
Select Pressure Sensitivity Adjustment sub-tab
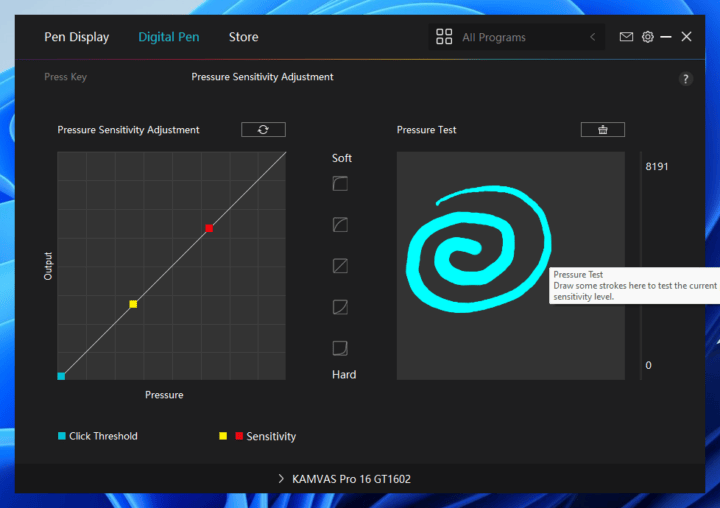(262, 77)
